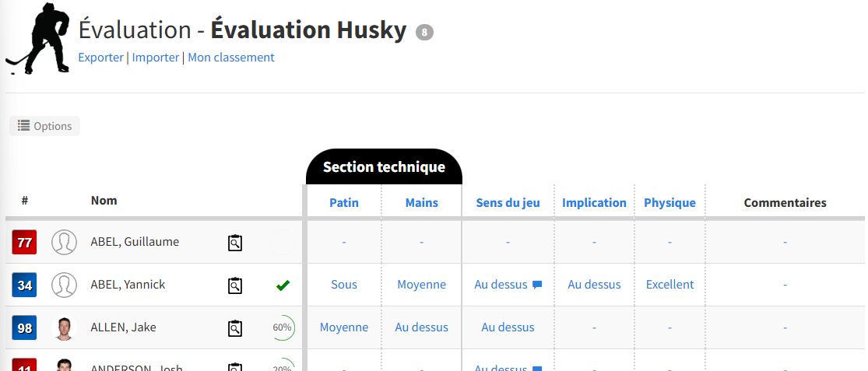Click Yannick Abel's placeholder avatar

tap(64, 285)
